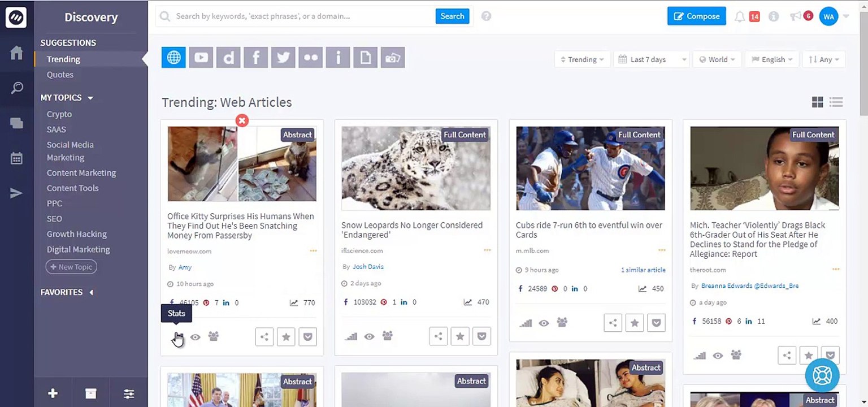
Task: Preview the Office Kitty article with eye icon
Action: 195,337
